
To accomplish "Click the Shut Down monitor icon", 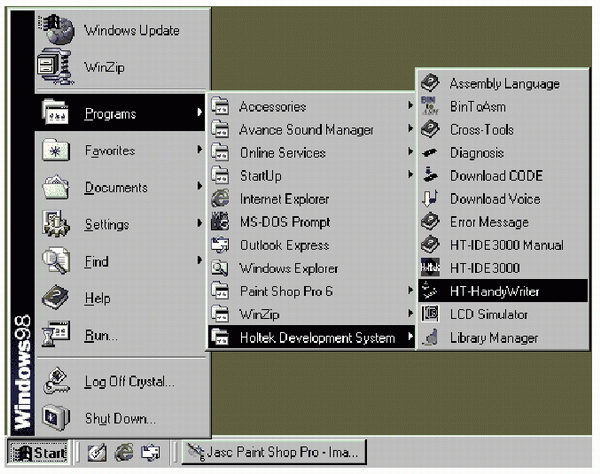I will coord(56,418).
